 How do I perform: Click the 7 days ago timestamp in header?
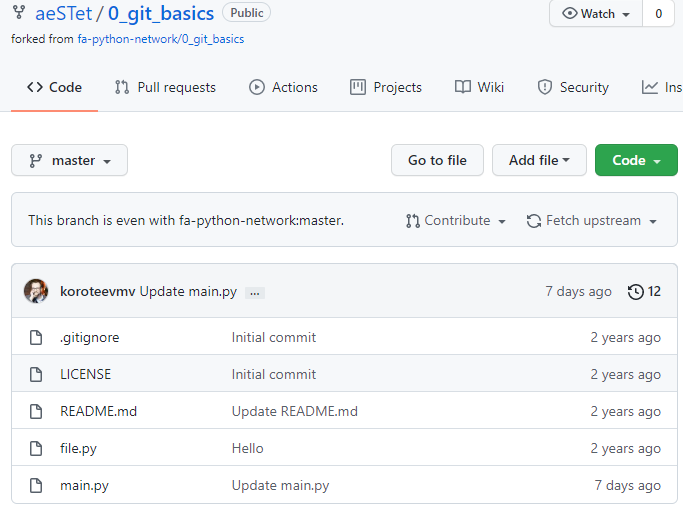[578, 291]
